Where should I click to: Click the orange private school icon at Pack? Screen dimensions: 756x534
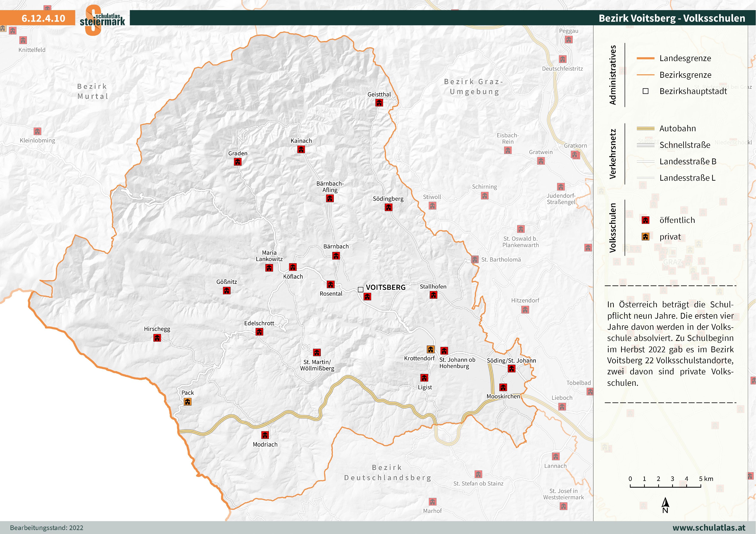click(187, 401)
